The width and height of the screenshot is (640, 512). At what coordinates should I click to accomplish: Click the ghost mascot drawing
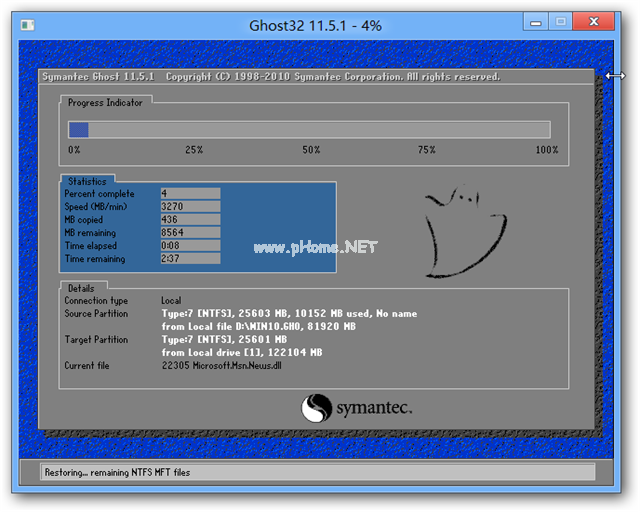pyautogui.click(x=465, y=232)
